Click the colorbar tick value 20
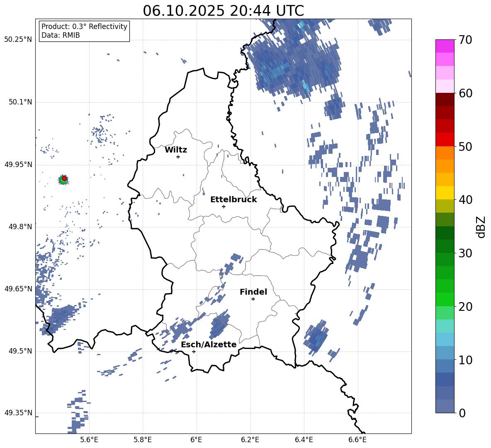Screen dimensions: 491x448 pos(465,307)
